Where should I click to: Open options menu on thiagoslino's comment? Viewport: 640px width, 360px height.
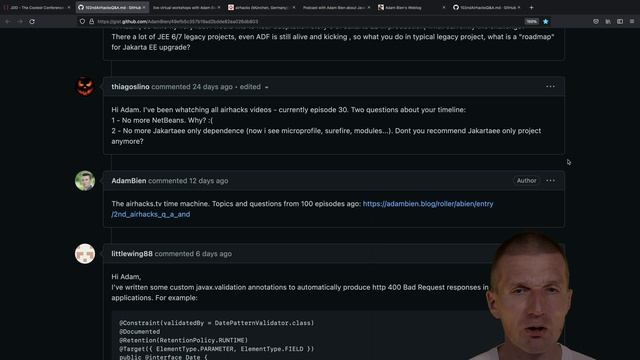coord(550,87)
